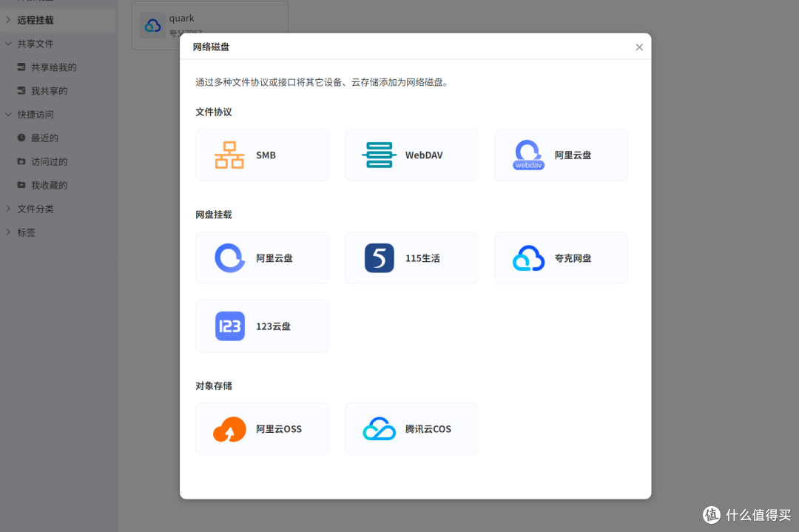
Task: Choose the 夸克网盘 label
Action: [x=573, y=258]
